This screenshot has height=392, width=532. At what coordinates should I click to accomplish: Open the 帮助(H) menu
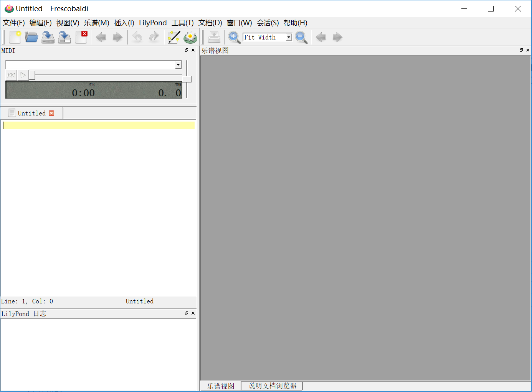[296, 23]
